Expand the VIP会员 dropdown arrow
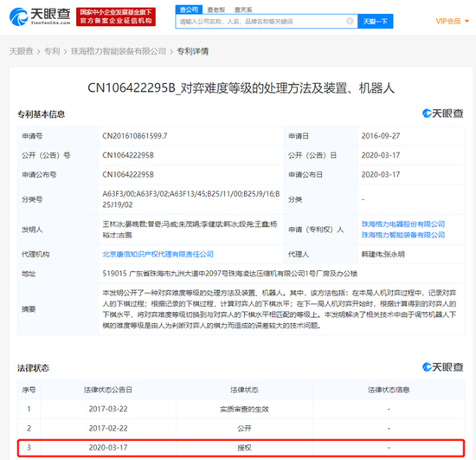The image size is (476, 460). [466, 21]
